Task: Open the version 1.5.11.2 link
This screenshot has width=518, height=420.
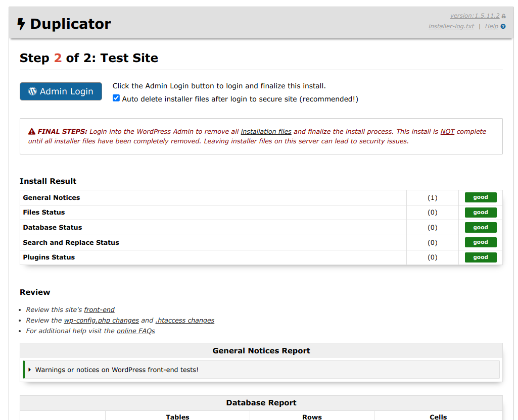Action: click(x=475, y=16)
